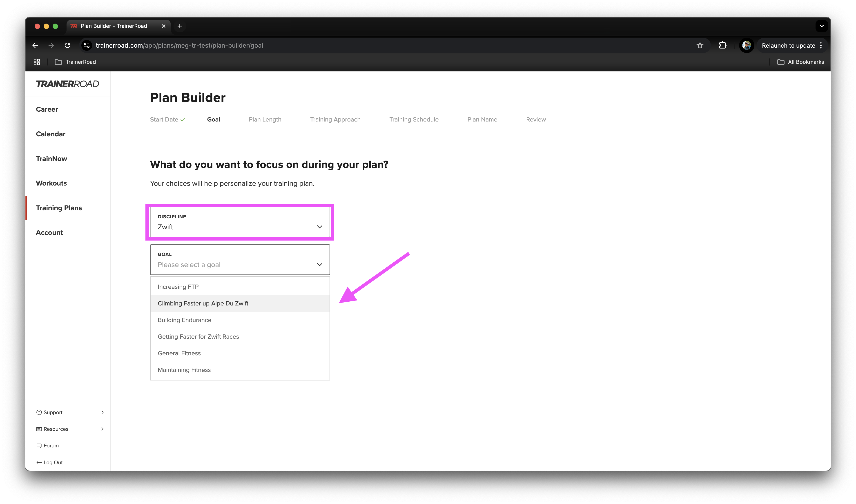Click the yellow macOS minimize button

click(x=46, y=26)
